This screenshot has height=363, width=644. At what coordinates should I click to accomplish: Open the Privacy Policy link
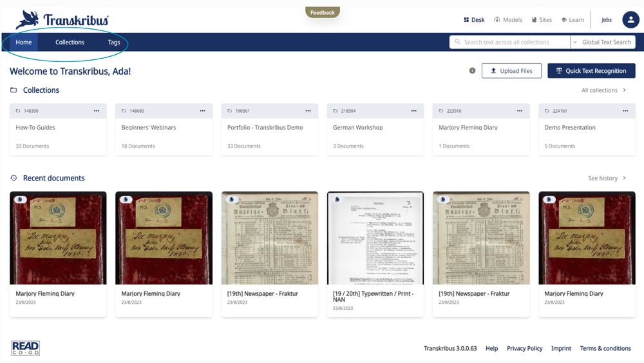click(x=524, y=348)
